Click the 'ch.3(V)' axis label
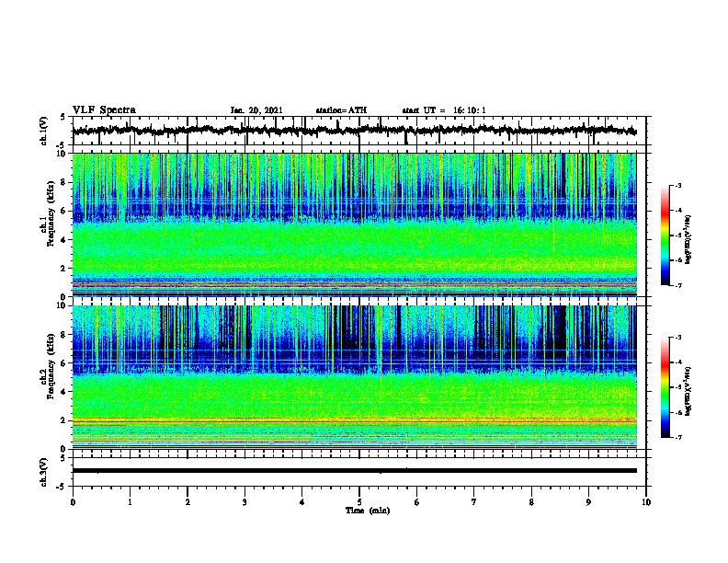 (44, 472)
